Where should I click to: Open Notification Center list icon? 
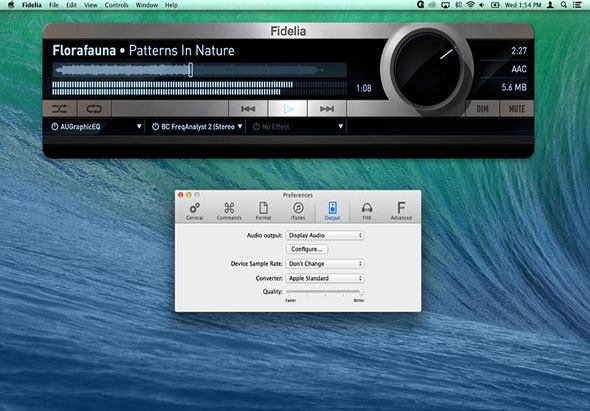tap(577, 5)
